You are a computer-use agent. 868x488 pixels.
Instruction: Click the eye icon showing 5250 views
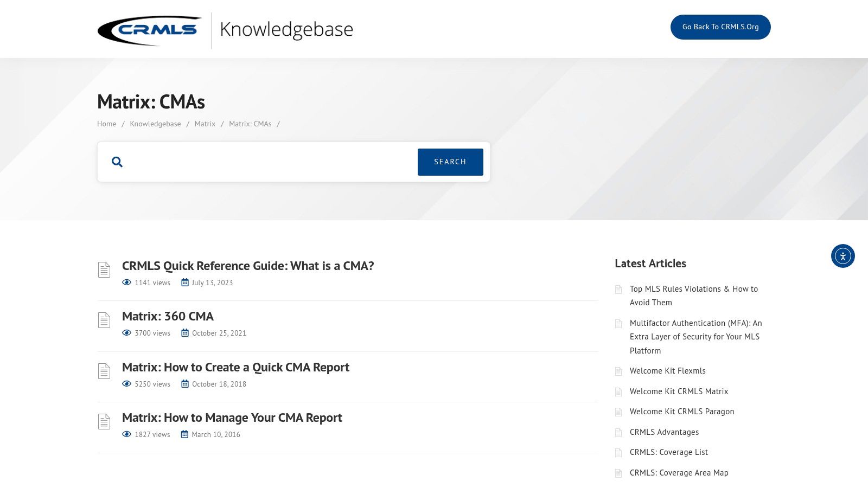point(126,383)
